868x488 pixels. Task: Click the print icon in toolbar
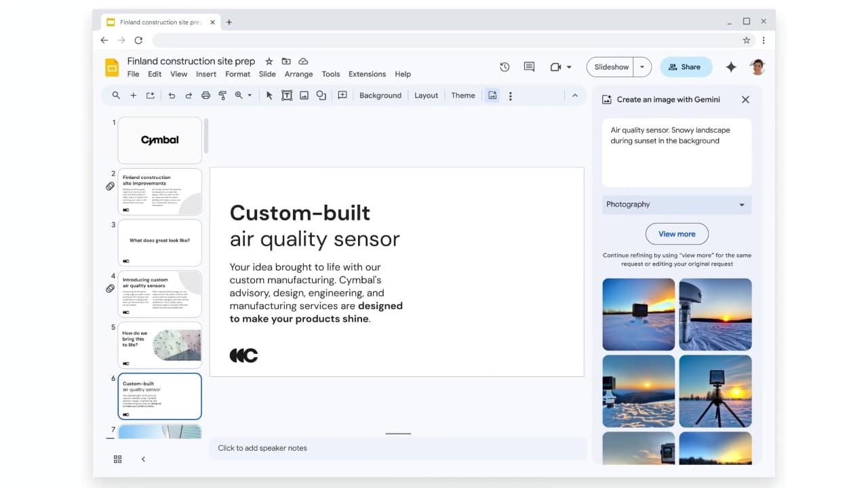tap(205, 96)
